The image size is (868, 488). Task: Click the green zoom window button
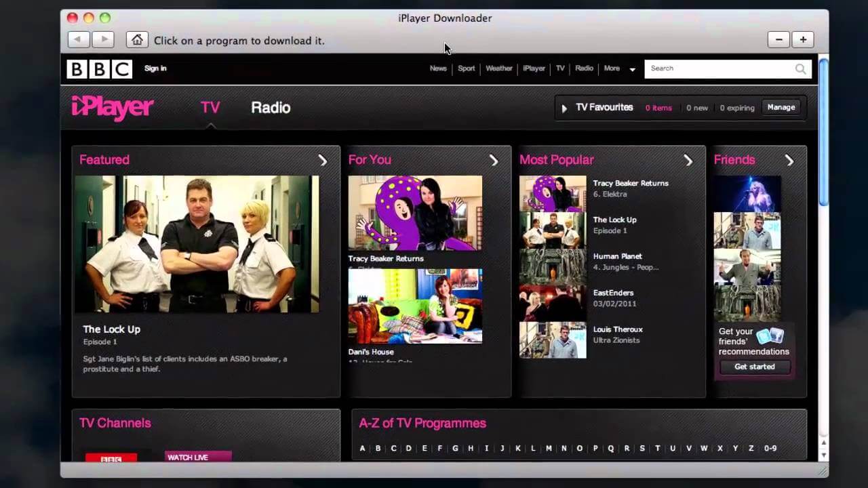coord(105,18)
